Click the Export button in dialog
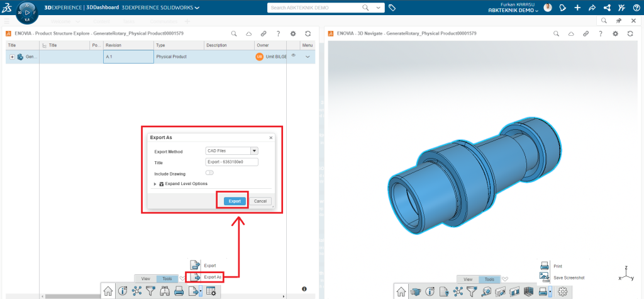 (x=235, y=201)
